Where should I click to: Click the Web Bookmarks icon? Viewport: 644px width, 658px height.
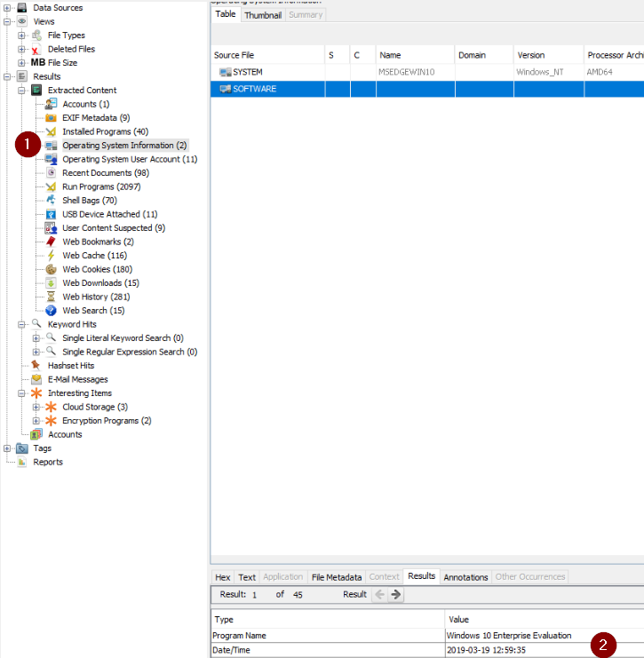pyautogui.click(x=52, y=242)
